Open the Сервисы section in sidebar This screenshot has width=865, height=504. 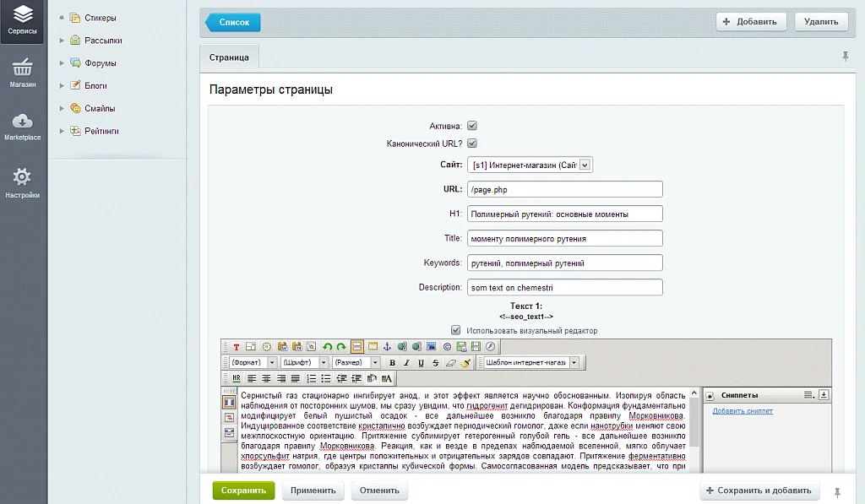pos(23,21)
